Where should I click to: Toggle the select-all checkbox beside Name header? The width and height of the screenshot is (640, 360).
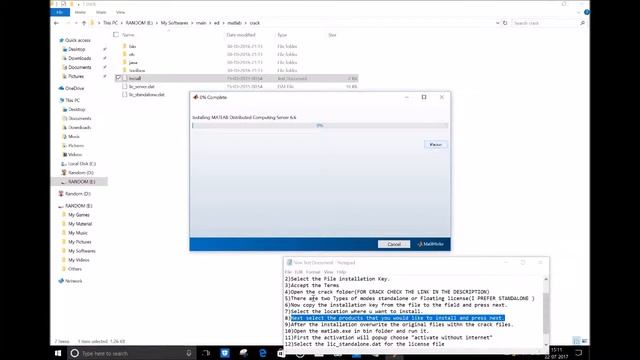click(116, 35)
